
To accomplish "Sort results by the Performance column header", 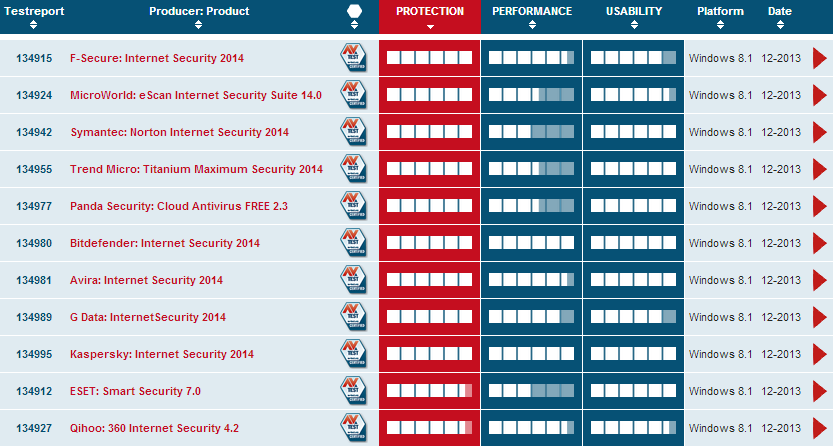I will (532, 12).
